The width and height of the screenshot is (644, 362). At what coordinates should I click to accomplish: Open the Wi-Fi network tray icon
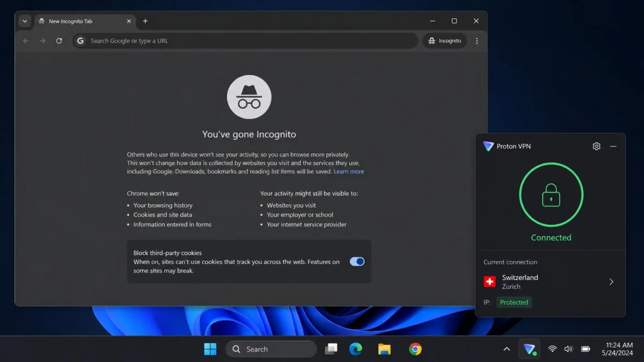click(552, 349)
